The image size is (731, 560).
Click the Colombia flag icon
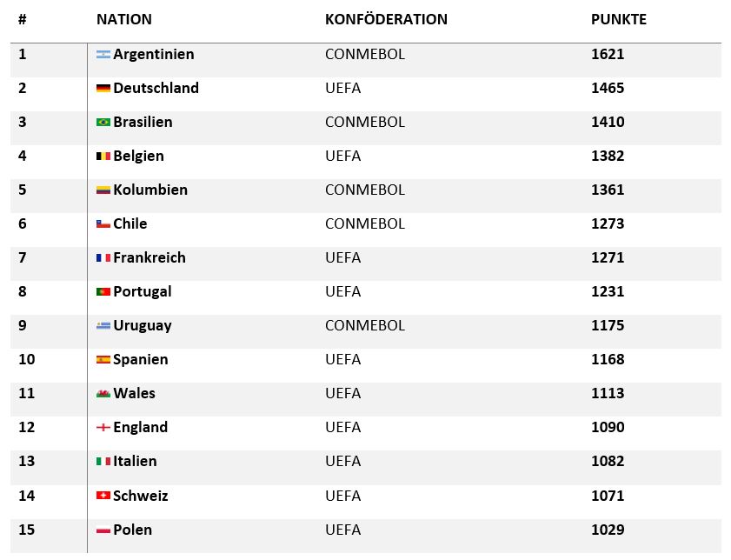pyautogui.click(x=103, y=190)
